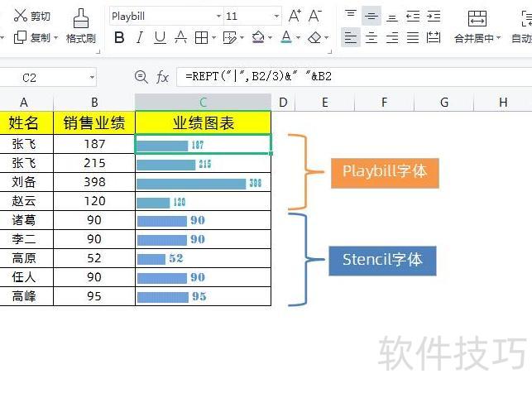This screenshot has height=393, width=532.
Task: Click the strikethrough text icon
Action: (180, 37)
